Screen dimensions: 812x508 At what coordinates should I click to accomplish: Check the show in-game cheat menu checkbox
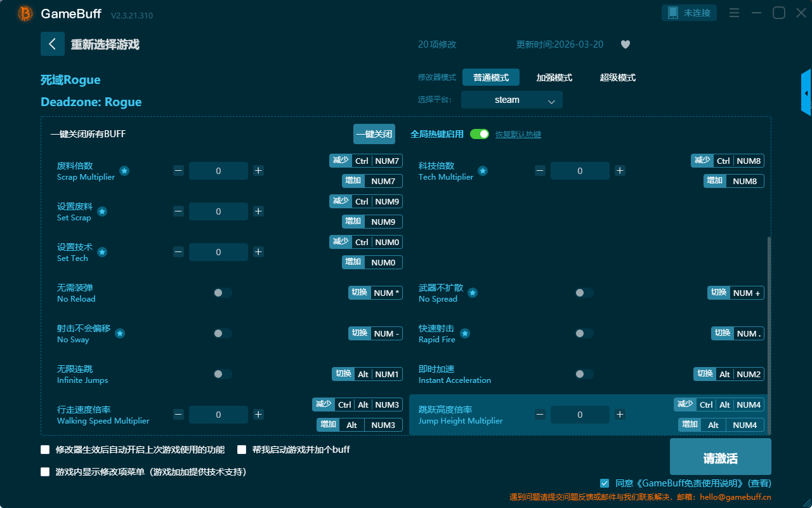point(45,472)
